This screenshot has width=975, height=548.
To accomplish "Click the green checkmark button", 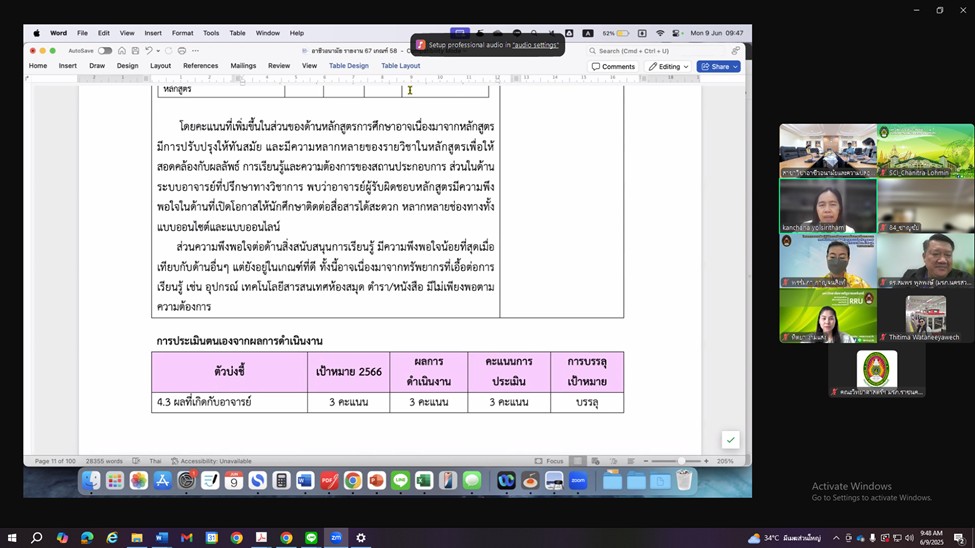I will tap(730, 440).
